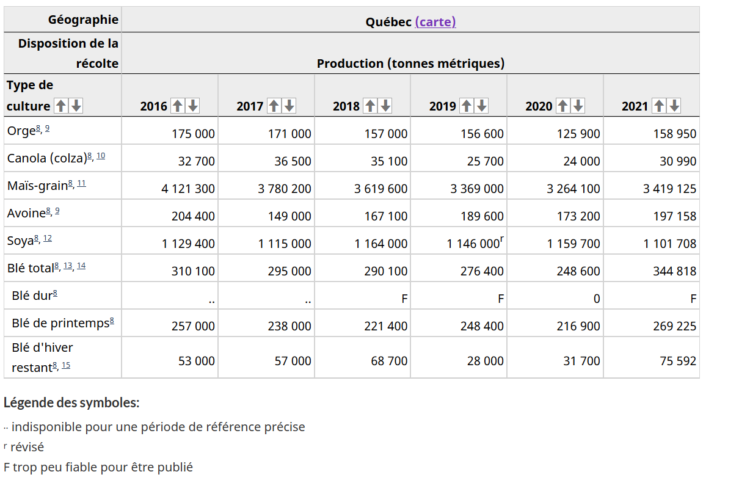This screenshot has height=480, width=750.
Task: Open footnote 15 beside Blé d'hiver restant
Action: [66, 366]
